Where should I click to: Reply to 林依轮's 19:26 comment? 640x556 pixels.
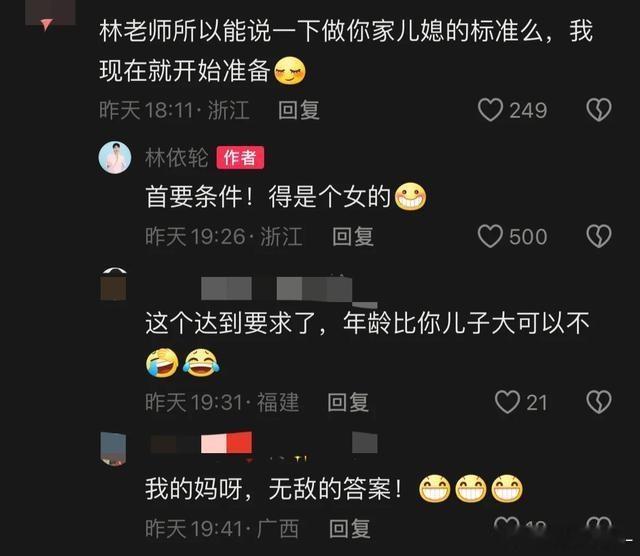click(353, 236)
